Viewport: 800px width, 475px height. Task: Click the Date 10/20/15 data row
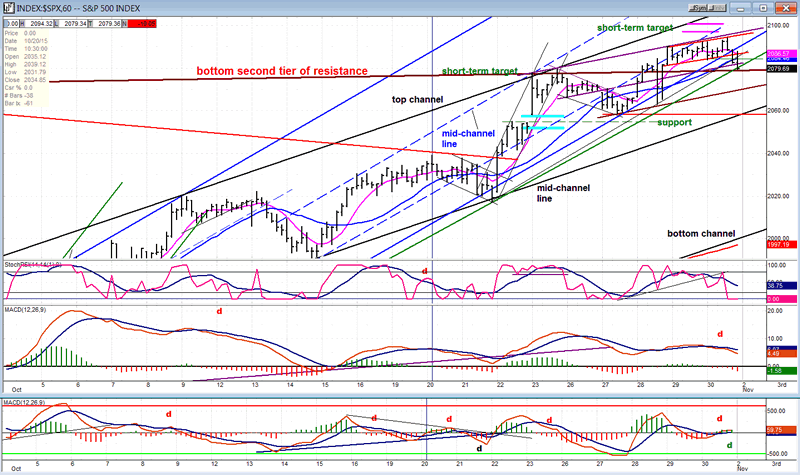tap(26, 41)
